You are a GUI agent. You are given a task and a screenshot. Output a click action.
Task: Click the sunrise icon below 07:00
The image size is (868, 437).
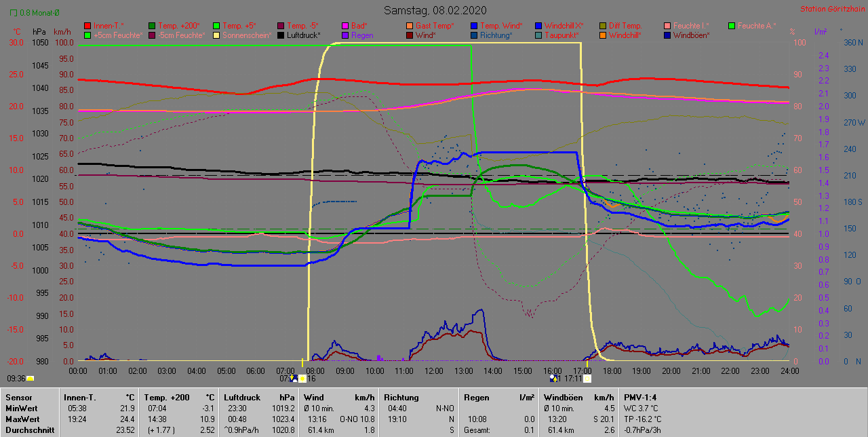[293, 379]
